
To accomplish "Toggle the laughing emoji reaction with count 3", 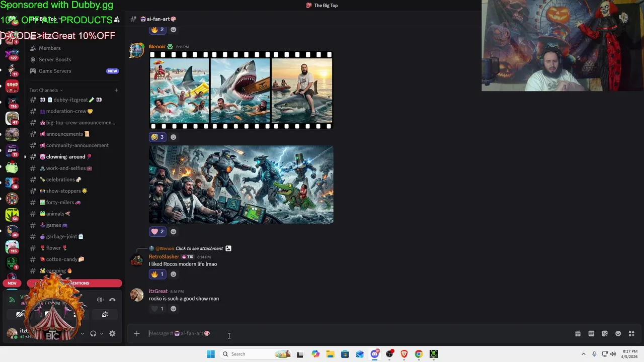I will (157, 137).
